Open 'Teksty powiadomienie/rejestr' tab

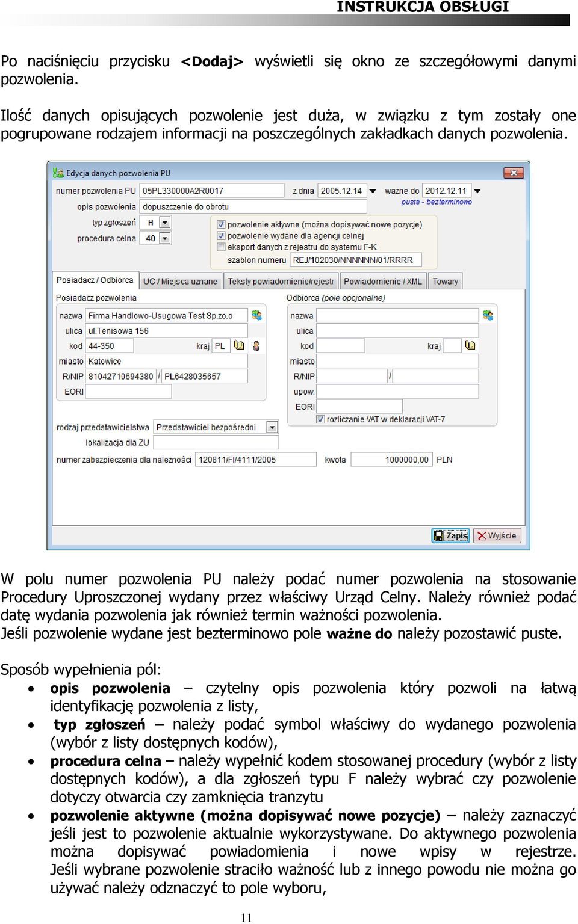click(x=281, y=281)
